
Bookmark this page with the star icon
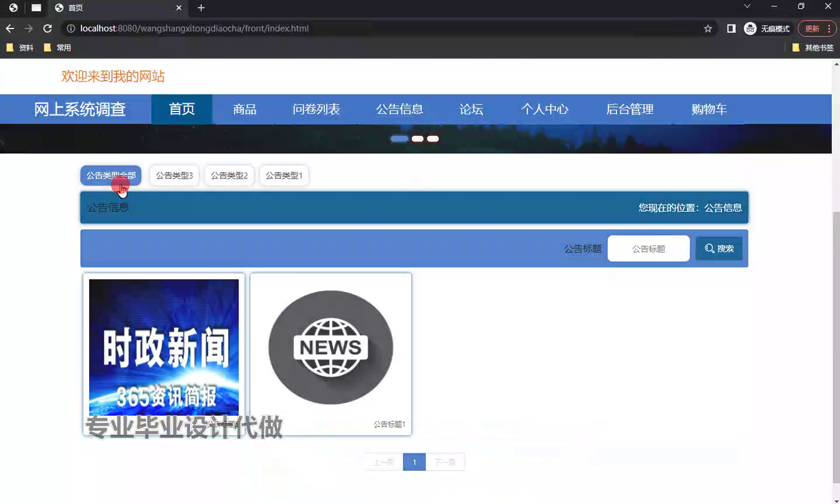[708, 28]
